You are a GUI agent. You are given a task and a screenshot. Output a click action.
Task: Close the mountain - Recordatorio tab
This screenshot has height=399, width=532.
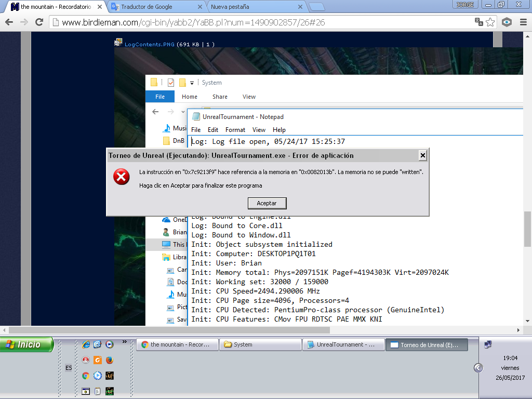(100, 7)
